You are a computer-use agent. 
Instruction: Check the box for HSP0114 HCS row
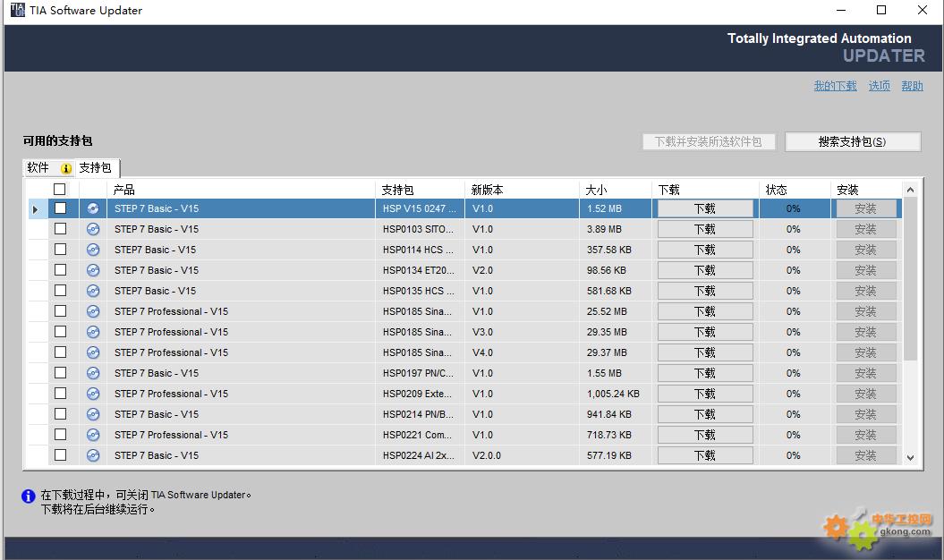click(x=60, y=249)
